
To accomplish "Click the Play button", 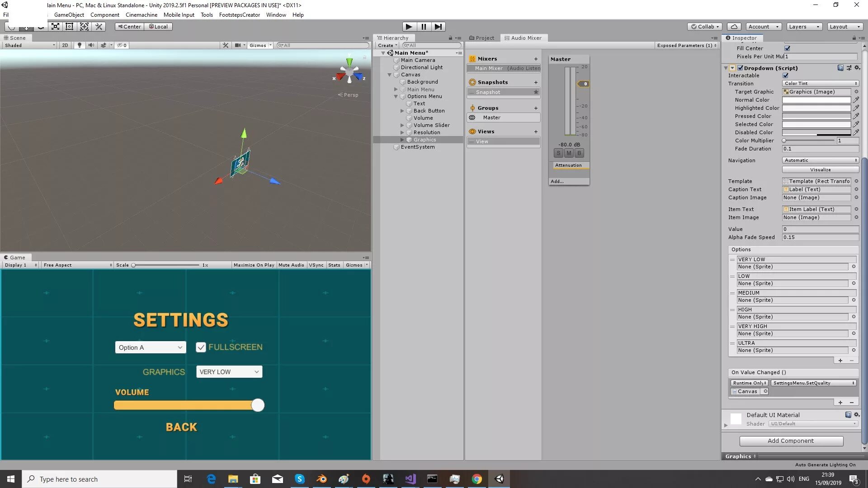I will [409, 27].
